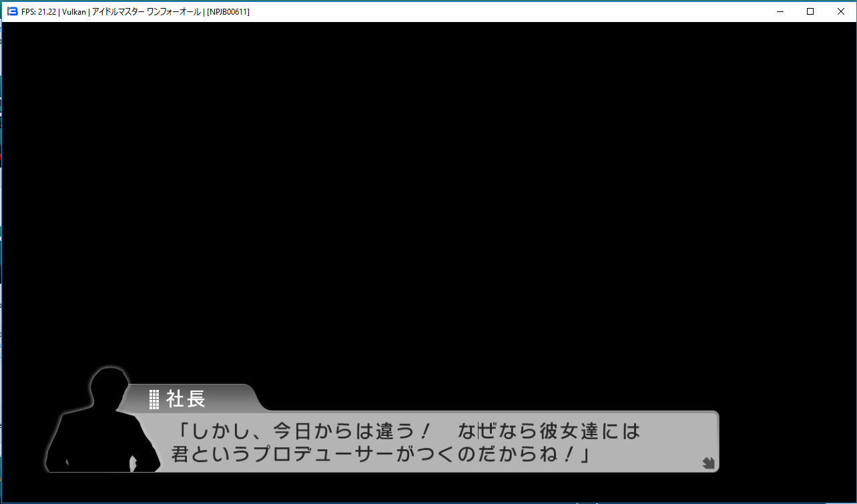The height and width of the screenshot is (504, 857).
Task: Advance dialogue using the arrow icon
Action: coord(708,463)
